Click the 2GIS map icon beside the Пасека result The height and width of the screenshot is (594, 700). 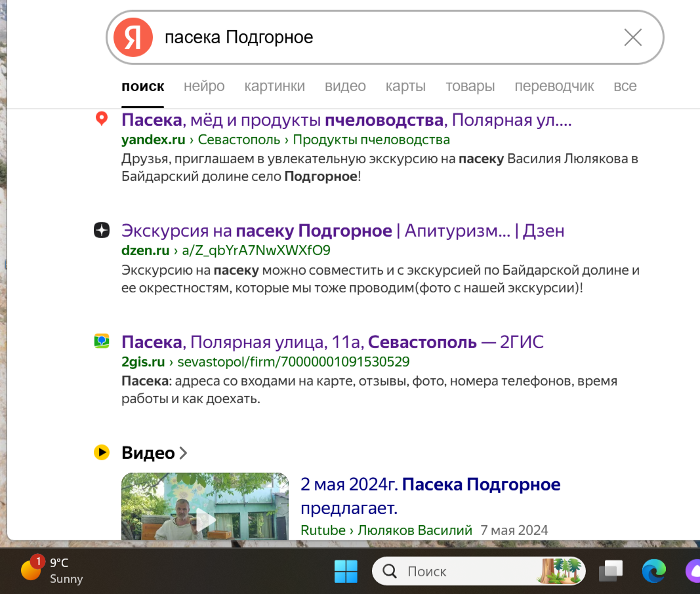click(102, 342)
